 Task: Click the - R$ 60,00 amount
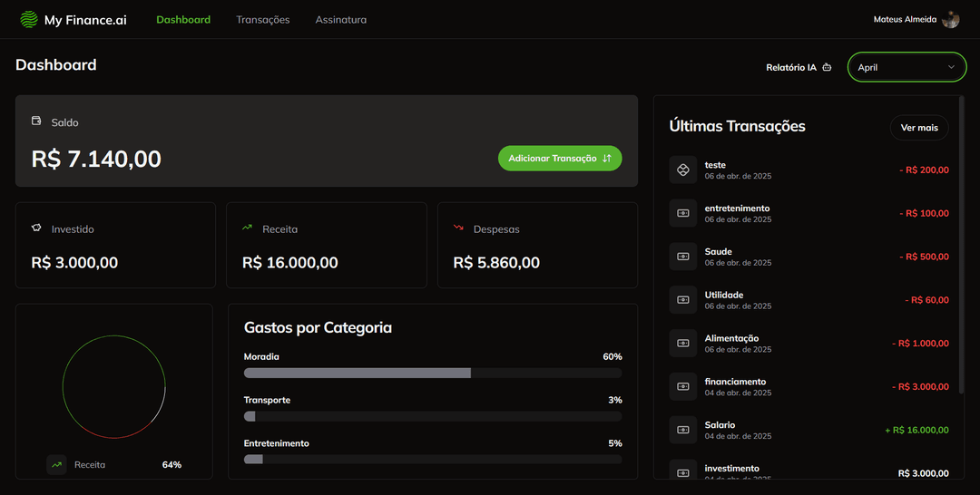[926, 299]
